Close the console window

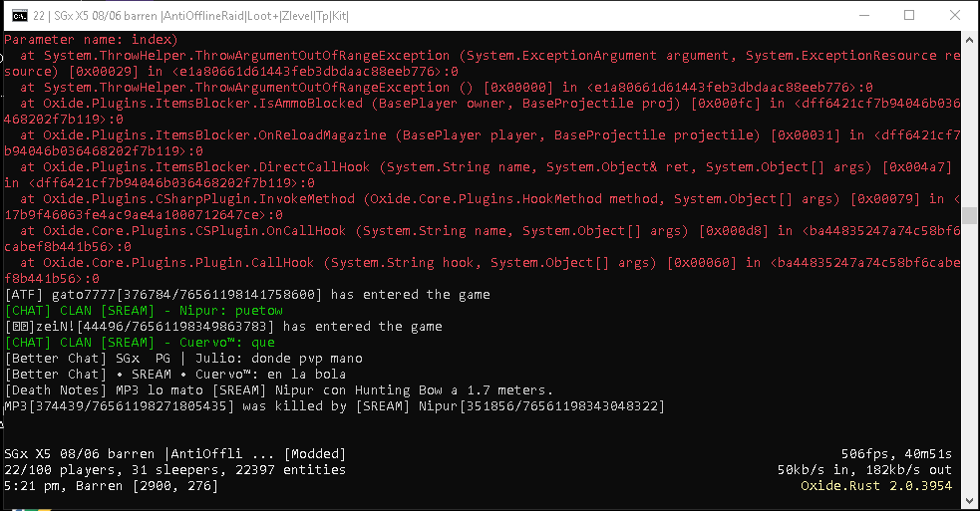pos(955,16)
